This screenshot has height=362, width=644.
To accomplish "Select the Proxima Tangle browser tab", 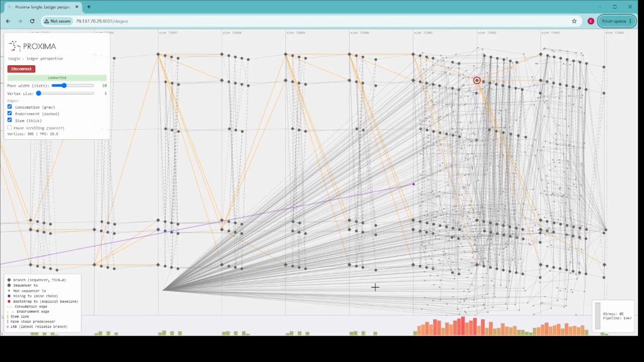I will [42, 7].
